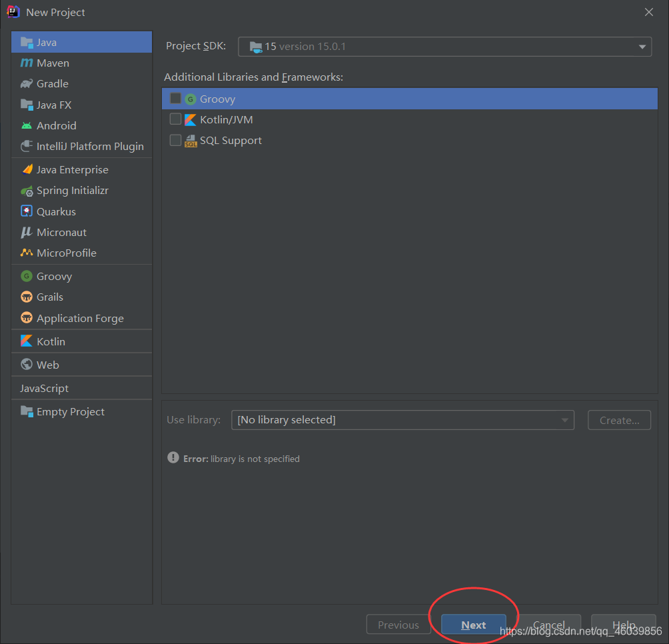Click the Grails icon
Viewport: 669px width, 644px height.
click(x=27, y=297)
